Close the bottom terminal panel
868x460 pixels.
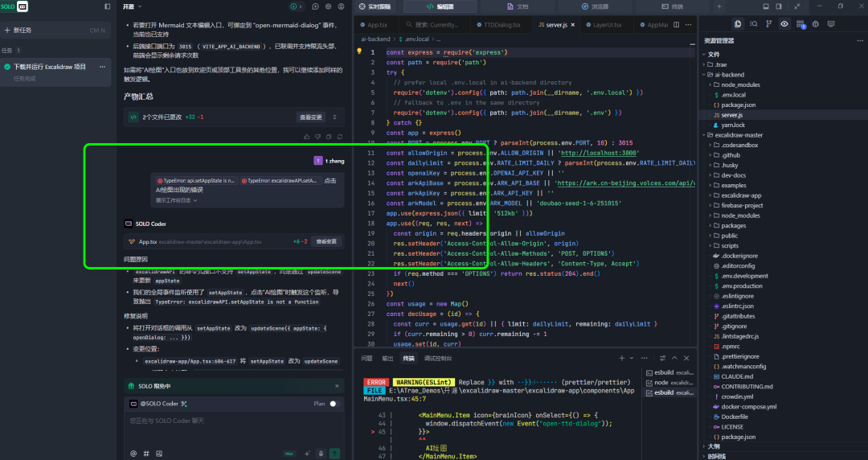(x=686, y=358)
